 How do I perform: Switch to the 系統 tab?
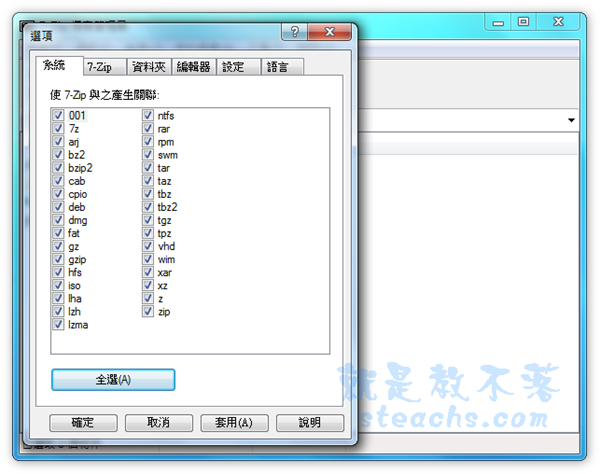pos(59,65)
